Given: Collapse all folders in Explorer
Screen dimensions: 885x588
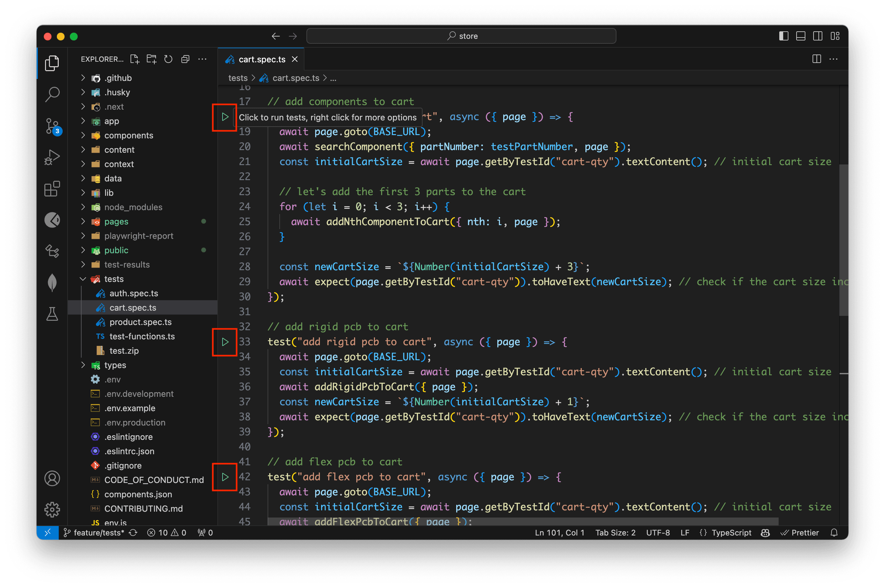Looking at the screenshot, I should (185, 59).
